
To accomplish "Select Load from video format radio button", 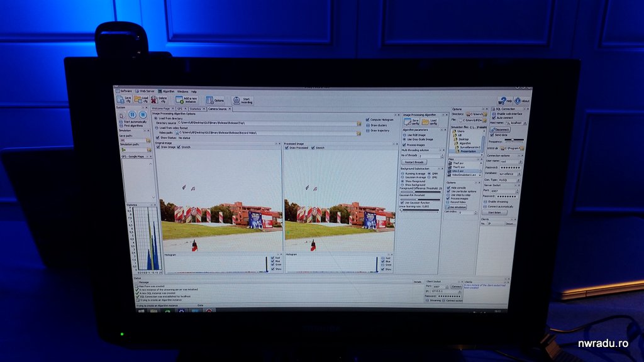I will tap(156, 128).
